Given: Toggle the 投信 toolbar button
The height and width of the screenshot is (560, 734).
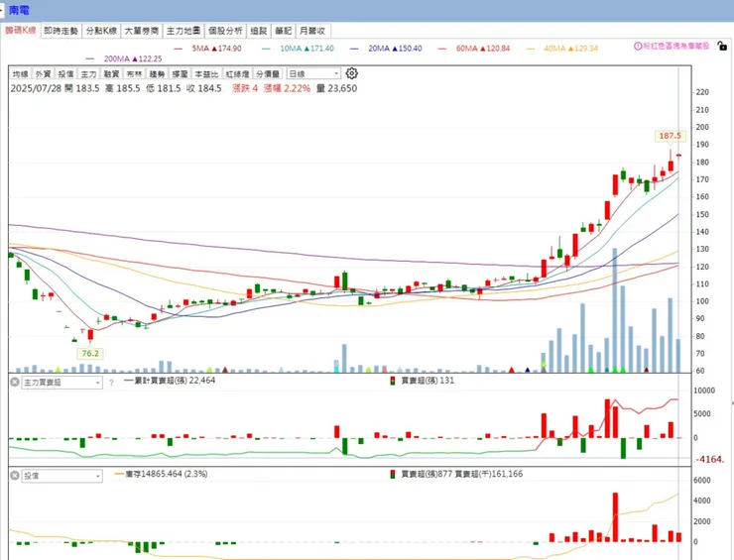Looking at the screenshot, I should [66, 74].
